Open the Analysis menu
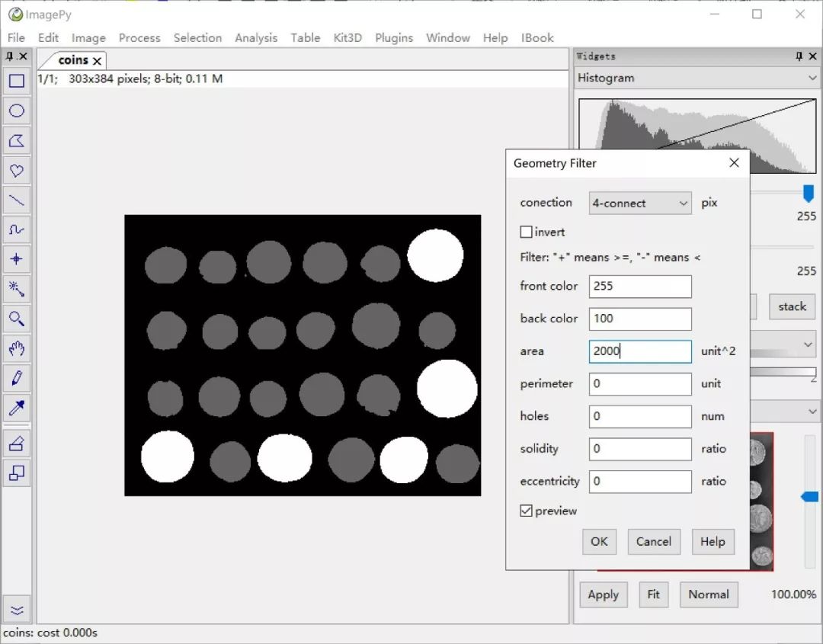The height and width of the screenshot is (644, 823). point(256,37)
